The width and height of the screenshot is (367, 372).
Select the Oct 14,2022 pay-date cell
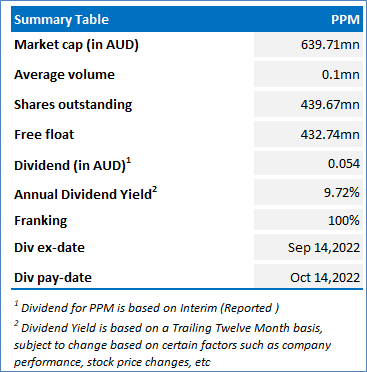coord(308,277)
